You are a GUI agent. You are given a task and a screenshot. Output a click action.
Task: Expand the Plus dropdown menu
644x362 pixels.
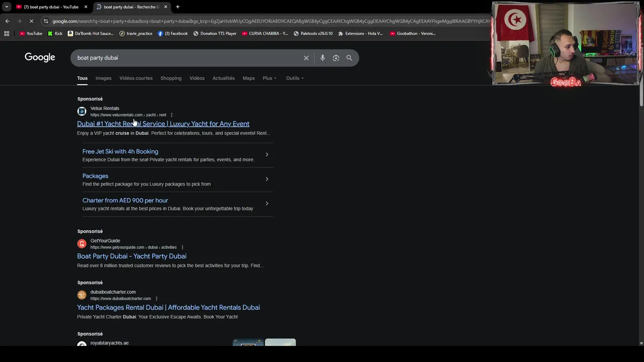(269, 78)
